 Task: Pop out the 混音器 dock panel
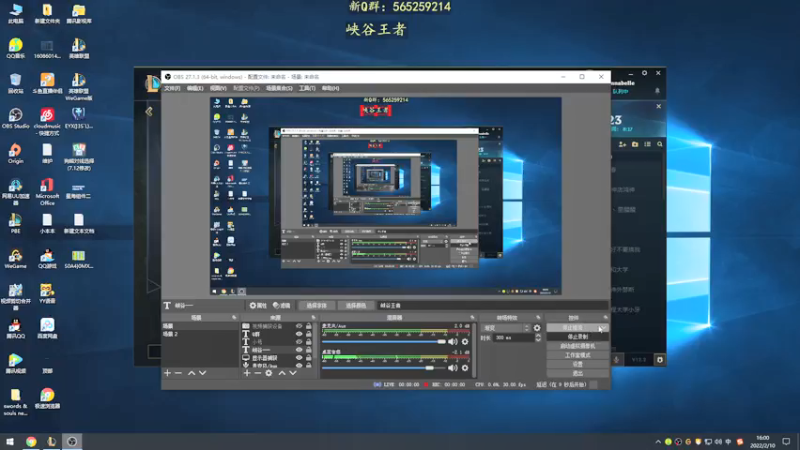pyautogui.click(x=472, y=317)
